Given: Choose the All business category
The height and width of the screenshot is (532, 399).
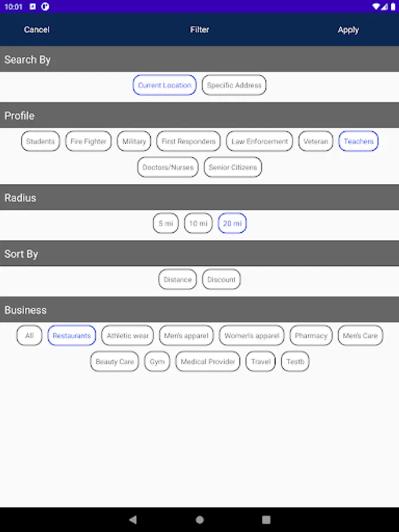Looking at the screenshot, I should tap(30, 336).
